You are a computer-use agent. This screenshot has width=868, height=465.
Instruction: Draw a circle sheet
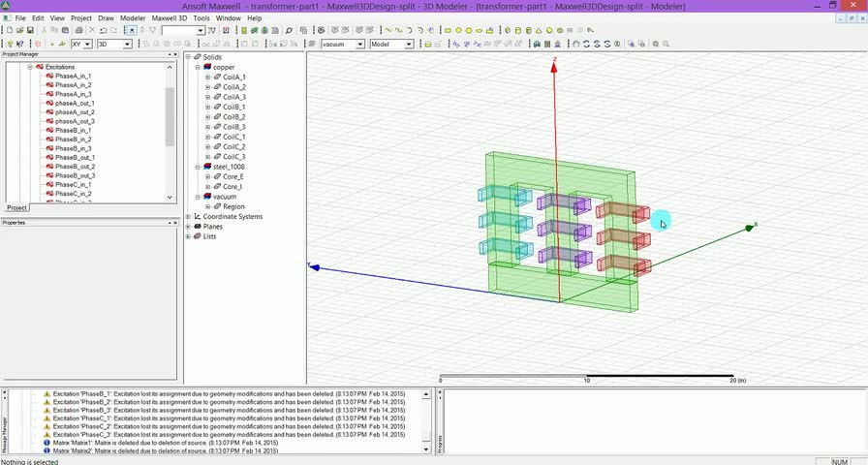pyautogui.click(x=458, y=30)
